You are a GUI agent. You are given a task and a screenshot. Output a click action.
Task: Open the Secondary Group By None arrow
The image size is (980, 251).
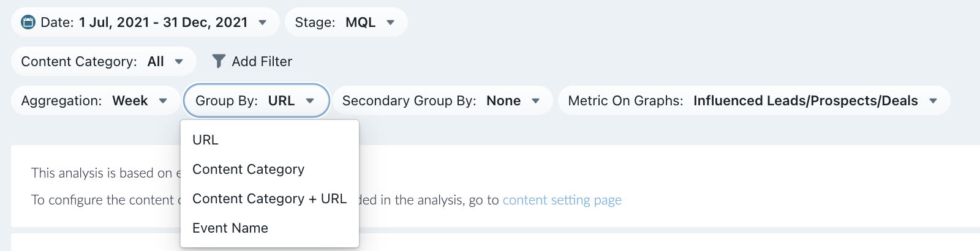(536, 101)
